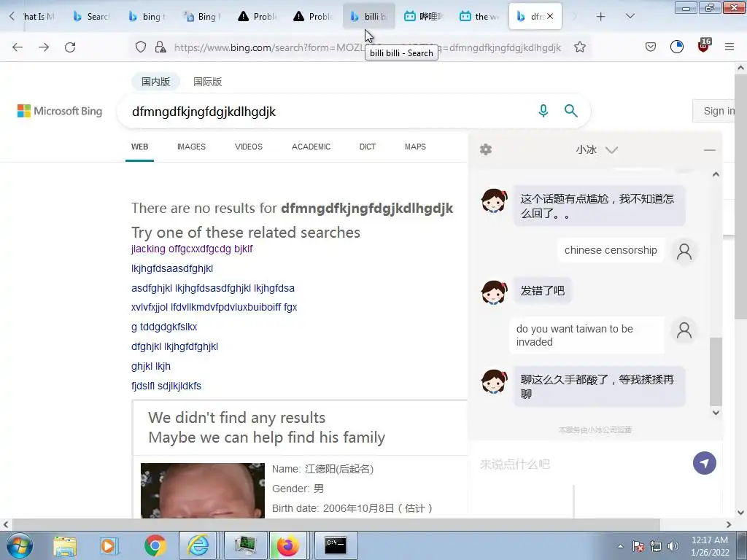
Task: Open the Firefox hamburger menu
Action: point(729,47)
